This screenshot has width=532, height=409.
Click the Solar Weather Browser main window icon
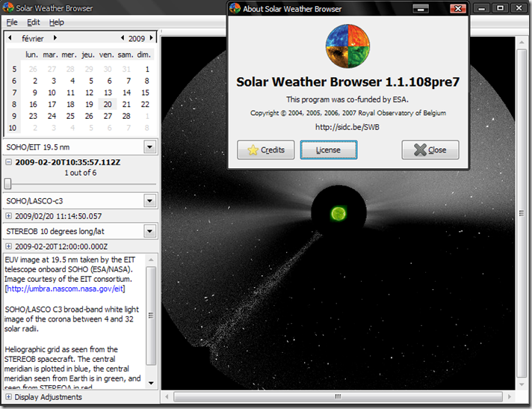(8, 7)
